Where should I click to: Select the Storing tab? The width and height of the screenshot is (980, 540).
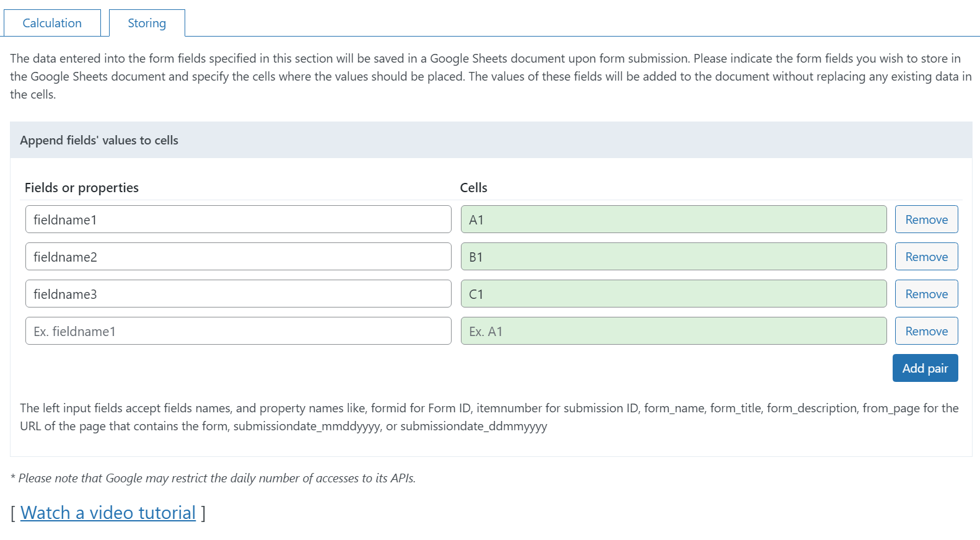click(147, 23)
